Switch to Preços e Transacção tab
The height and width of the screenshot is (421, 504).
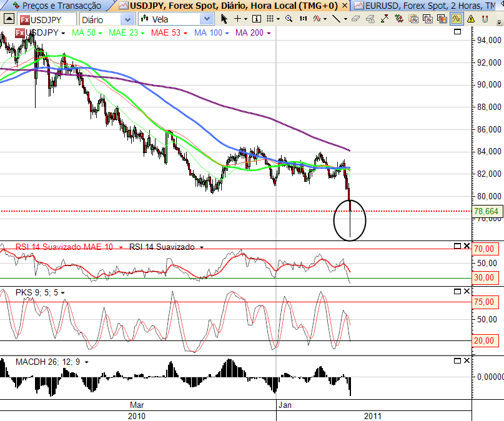pos(57,6)
